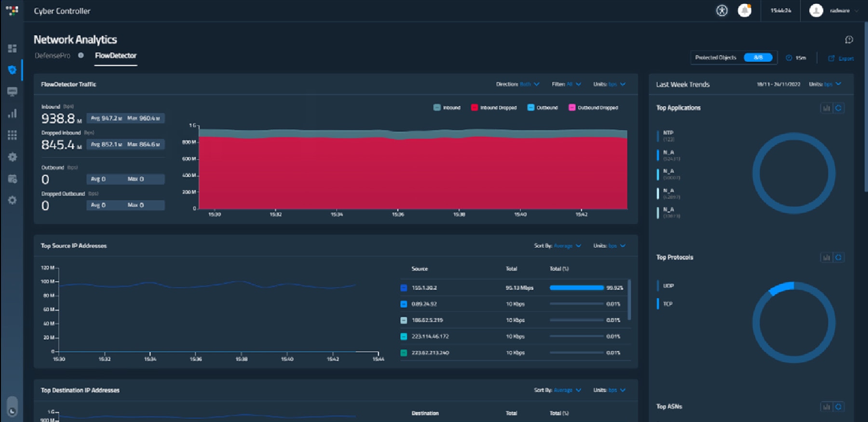The width and height of the screenshot is (868, 422).
Task: Click the 15m time range clock icon
Action: pyautogui.click(x=789, y=58)
